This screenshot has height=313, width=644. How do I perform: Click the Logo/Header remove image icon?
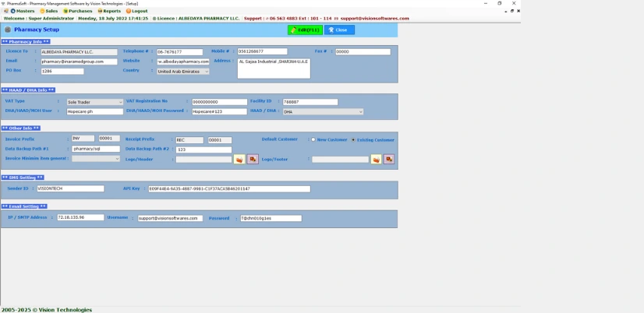coord(253,160)
